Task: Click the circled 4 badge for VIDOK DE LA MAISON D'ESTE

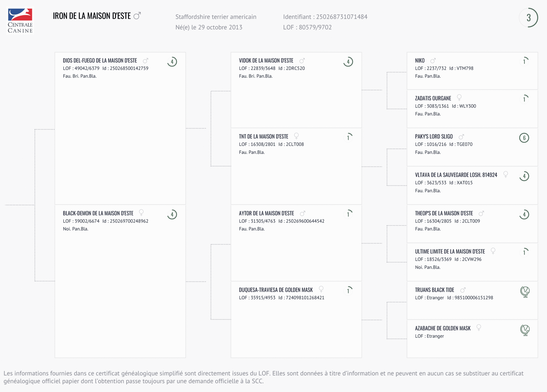Action: (348, 62)
